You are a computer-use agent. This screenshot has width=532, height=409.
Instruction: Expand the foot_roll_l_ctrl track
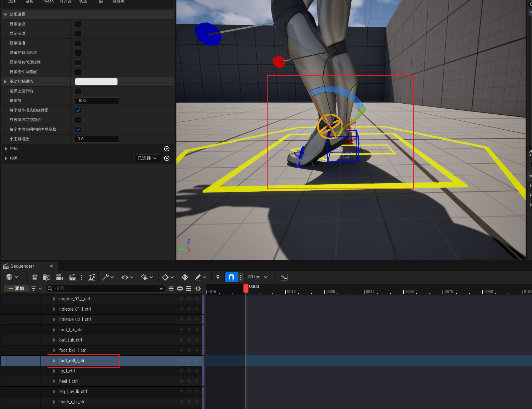pyautogui.click(x=54, y=360)
